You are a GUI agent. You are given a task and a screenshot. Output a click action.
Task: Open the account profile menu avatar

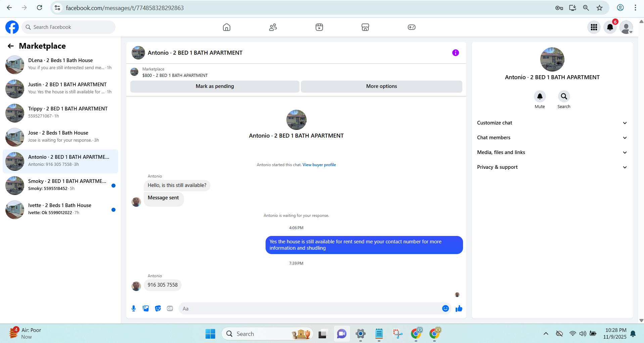click(x=626, y=27)
